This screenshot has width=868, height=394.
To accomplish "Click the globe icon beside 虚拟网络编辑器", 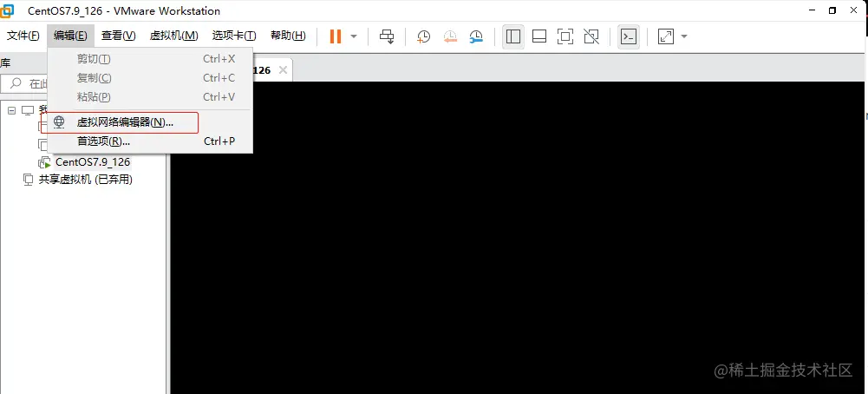I will click(59, 122).
